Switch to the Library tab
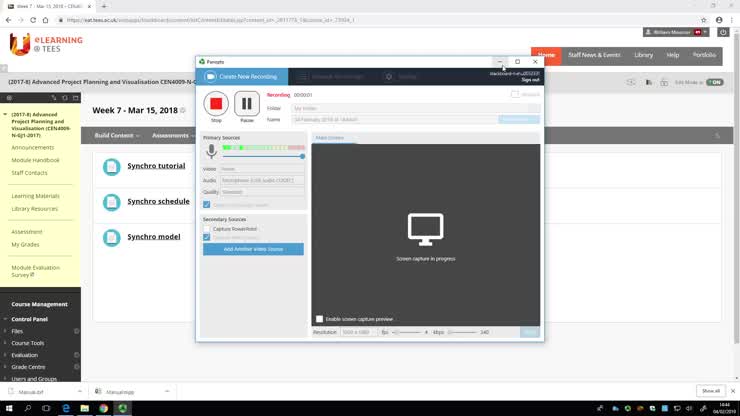Viewport: 740px width, 416px height. pyautogui.click(x=644, y=55)
